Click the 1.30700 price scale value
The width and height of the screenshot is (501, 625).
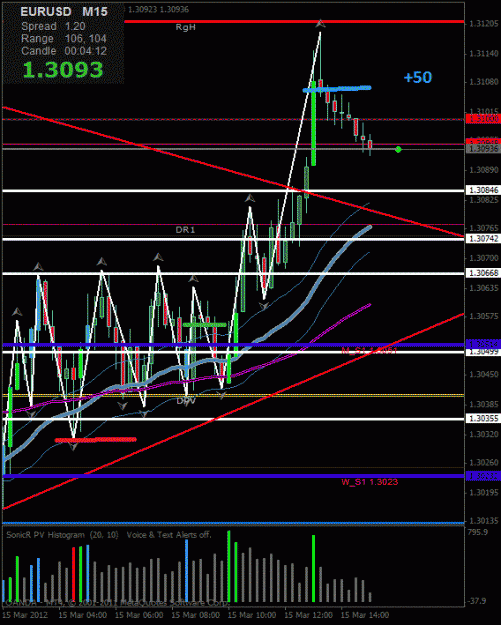pyautogui.click(x=483, y=258)
